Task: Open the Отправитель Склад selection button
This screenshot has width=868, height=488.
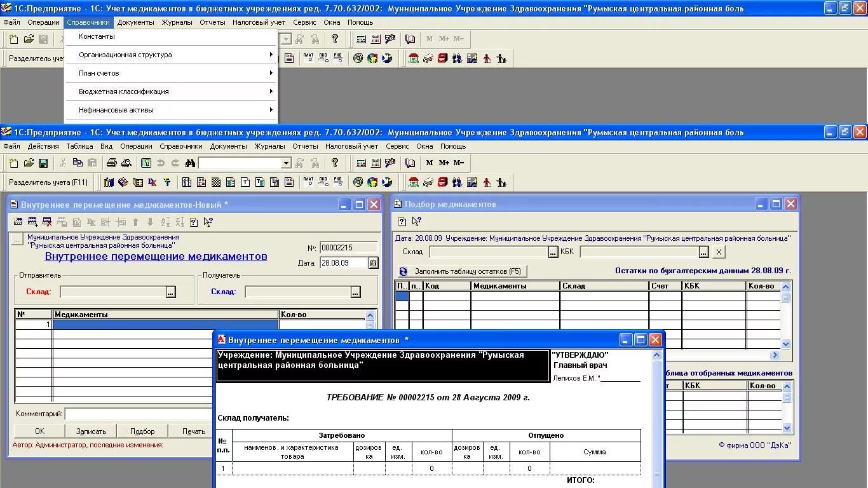Action: point(170,292)
